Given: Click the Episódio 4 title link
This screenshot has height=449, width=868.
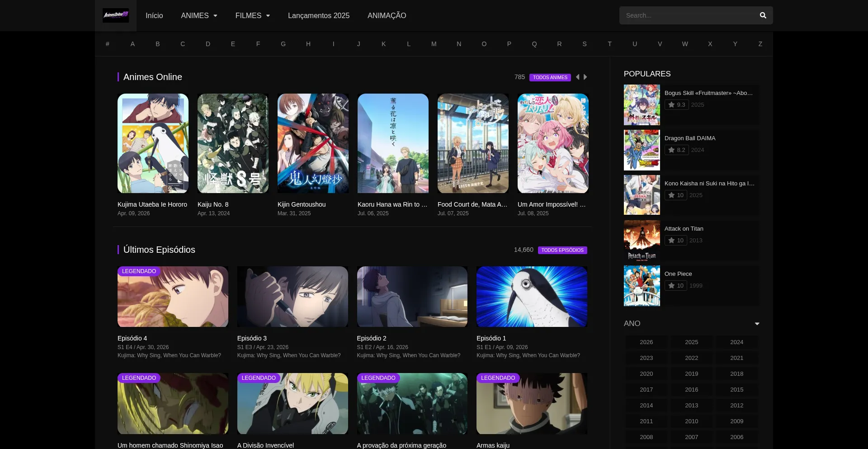Looking at the screenshot, I should point(132,338).
